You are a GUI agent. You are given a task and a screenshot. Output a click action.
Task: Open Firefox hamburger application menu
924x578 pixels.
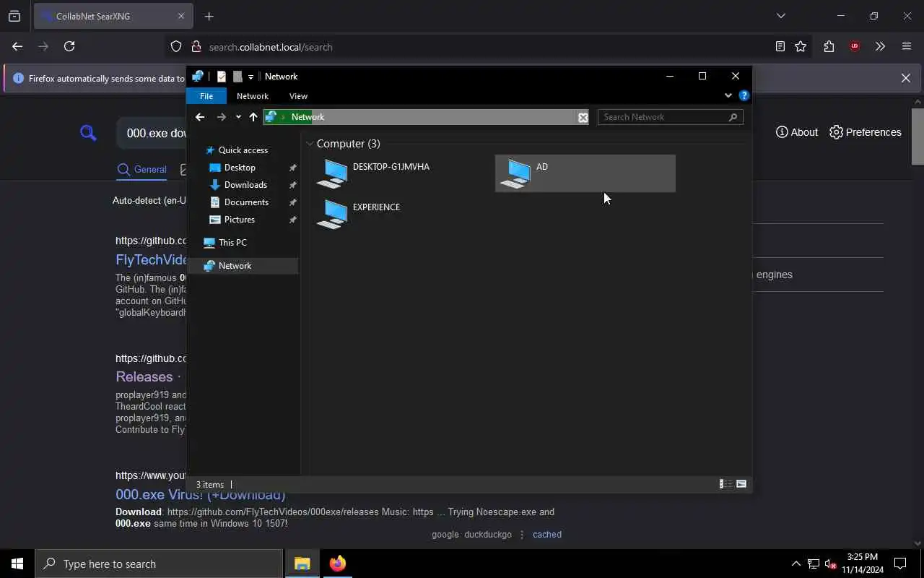click(907, 46)
